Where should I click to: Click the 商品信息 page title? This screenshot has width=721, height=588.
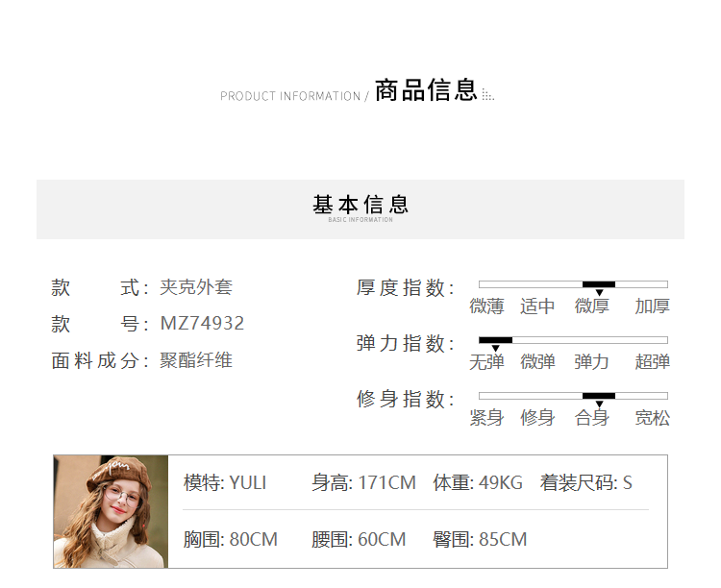point(426,91)
